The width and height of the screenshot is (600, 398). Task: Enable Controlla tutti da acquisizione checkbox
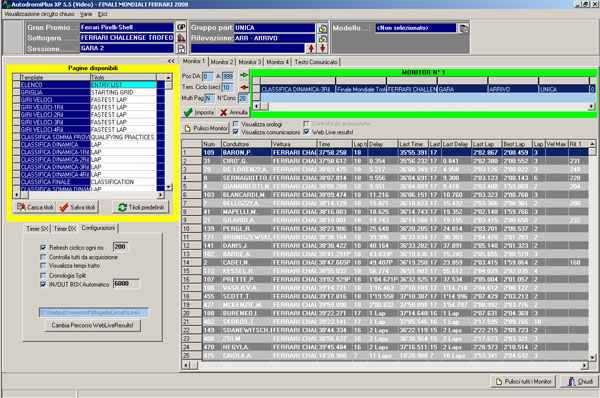43,257
